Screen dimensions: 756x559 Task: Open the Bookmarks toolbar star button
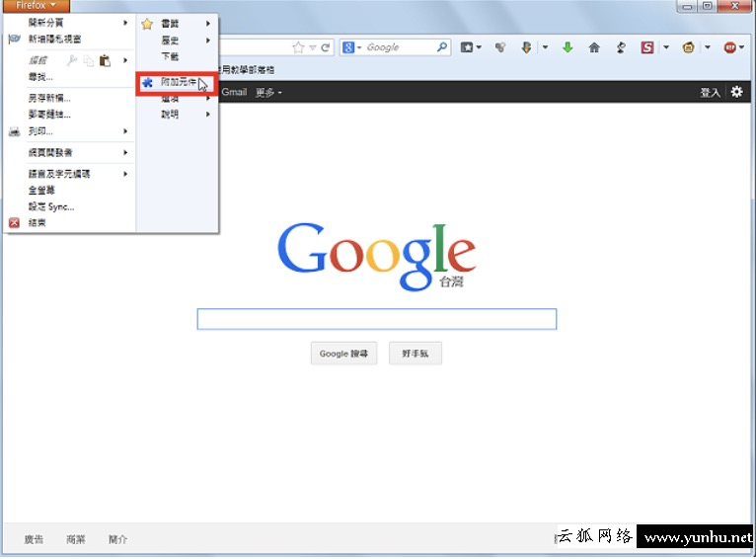click(466, 47)
